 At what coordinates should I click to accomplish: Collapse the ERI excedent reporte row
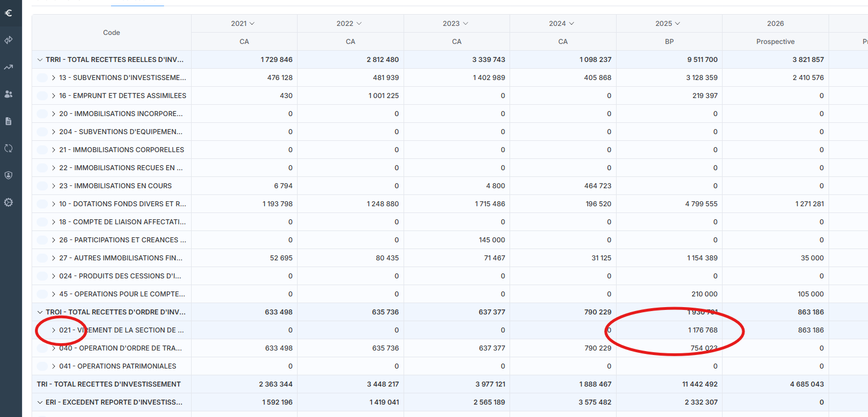click(40, 402)
